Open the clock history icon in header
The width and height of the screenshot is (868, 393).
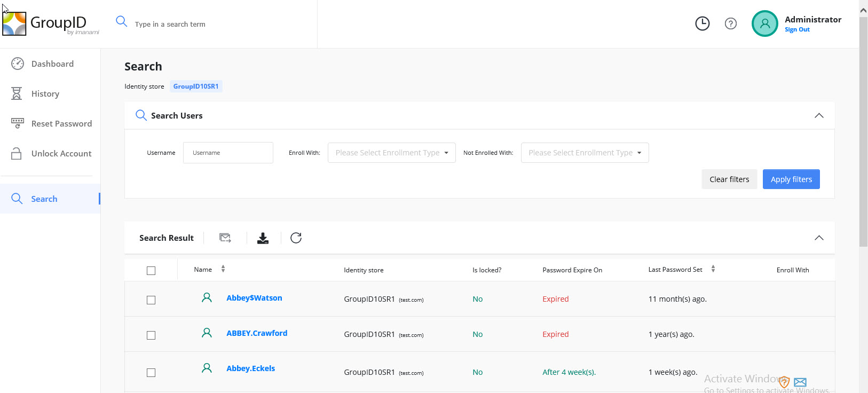(x=703, y=23)
